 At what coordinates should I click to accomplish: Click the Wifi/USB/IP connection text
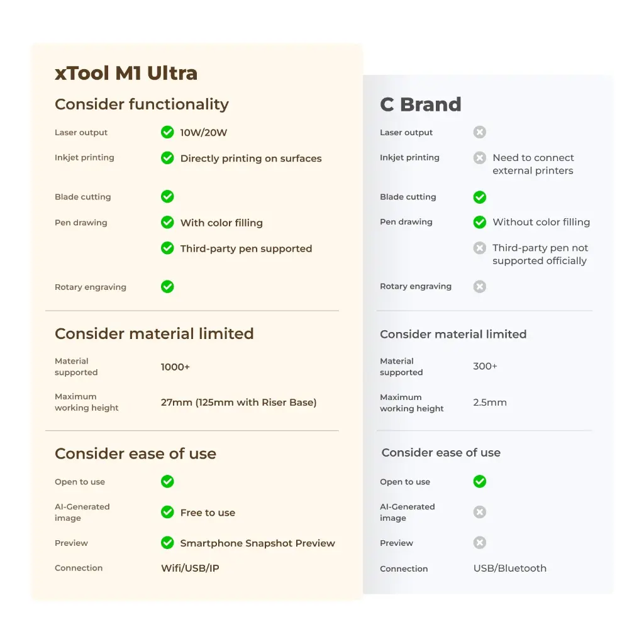tap(190, 568)
